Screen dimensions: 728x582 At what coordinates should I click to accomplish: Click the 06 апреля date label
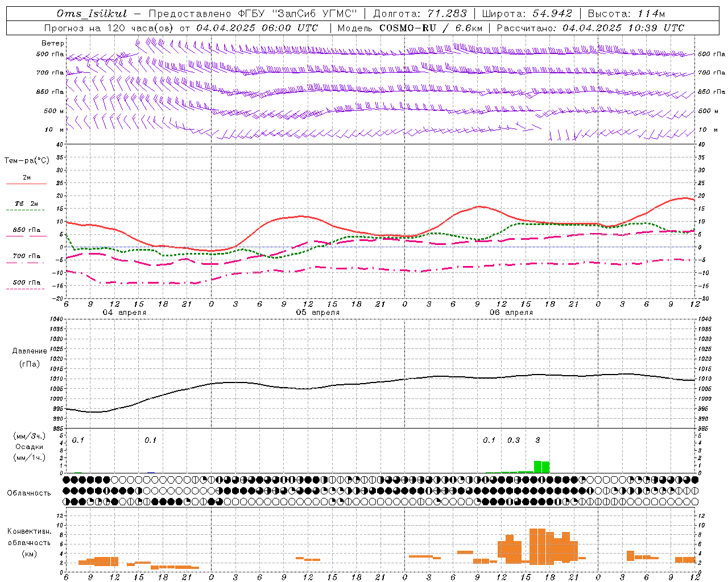click(511, 313)
